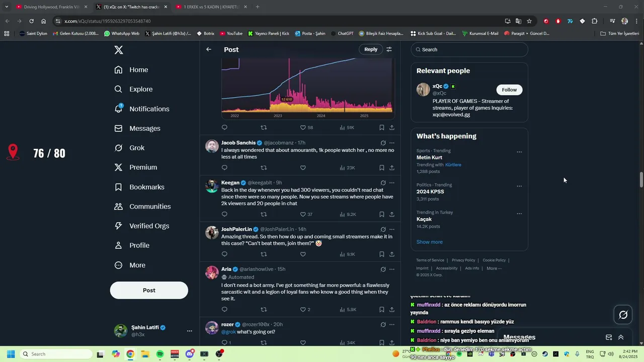Open WhatsApp Web bookmark
Viewport: 644px width, 362px height.
[x=122, y=34]
